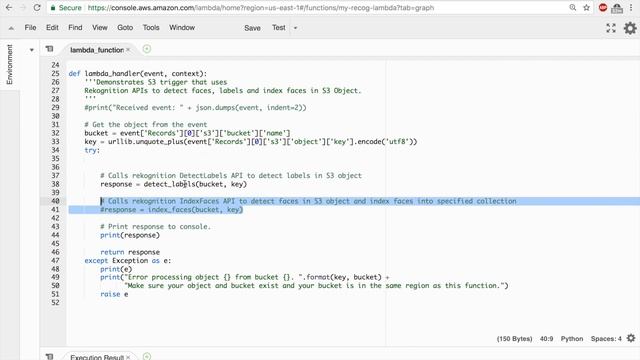Open editor preferences gear at top right

click(x=630, y=28)
